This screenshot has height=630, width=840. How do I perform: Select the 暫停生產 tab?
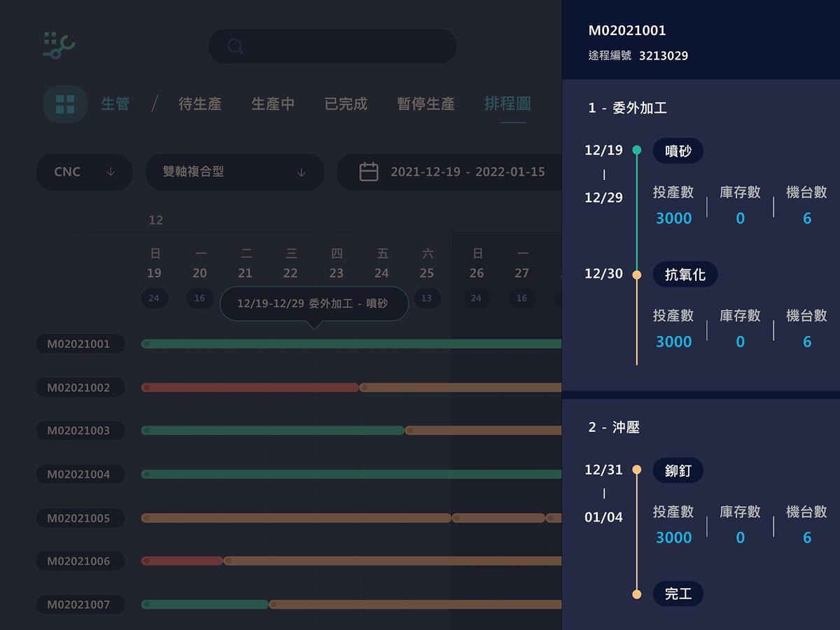pyautogui.click(x=426, y=104)
